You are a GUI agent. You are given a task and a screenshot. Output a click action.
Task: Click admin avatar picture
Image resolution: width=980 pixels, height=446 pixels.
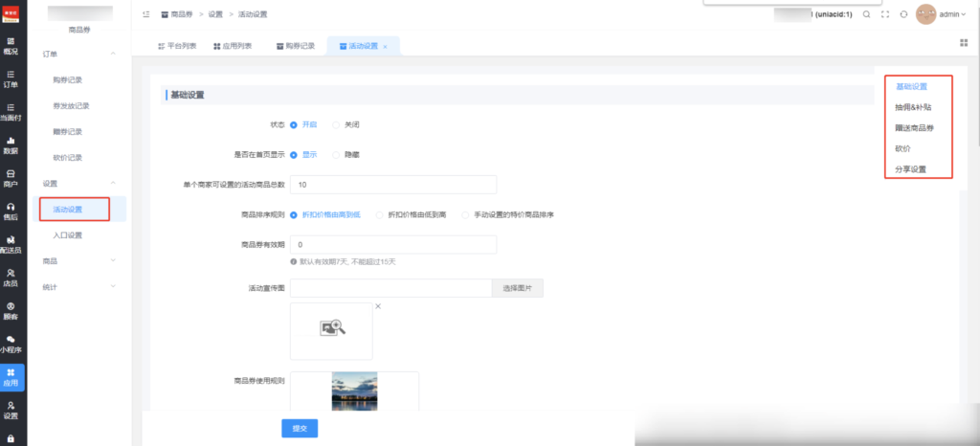pos(925,14)
